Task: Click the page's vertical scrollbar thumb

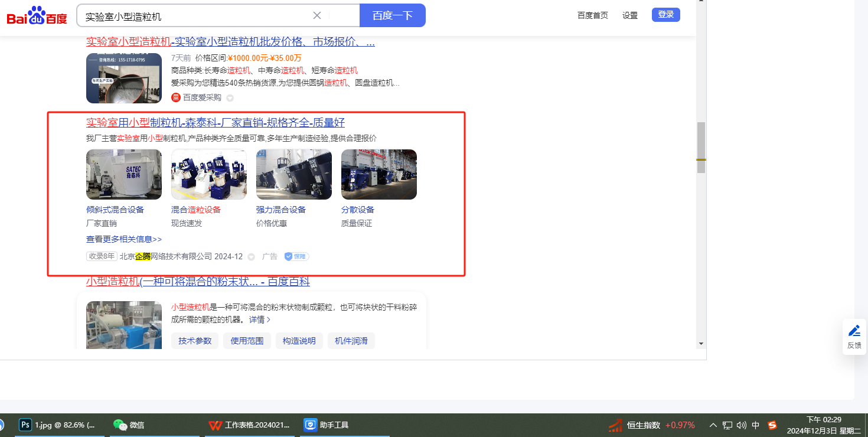Action: click(x=701, y=148)
